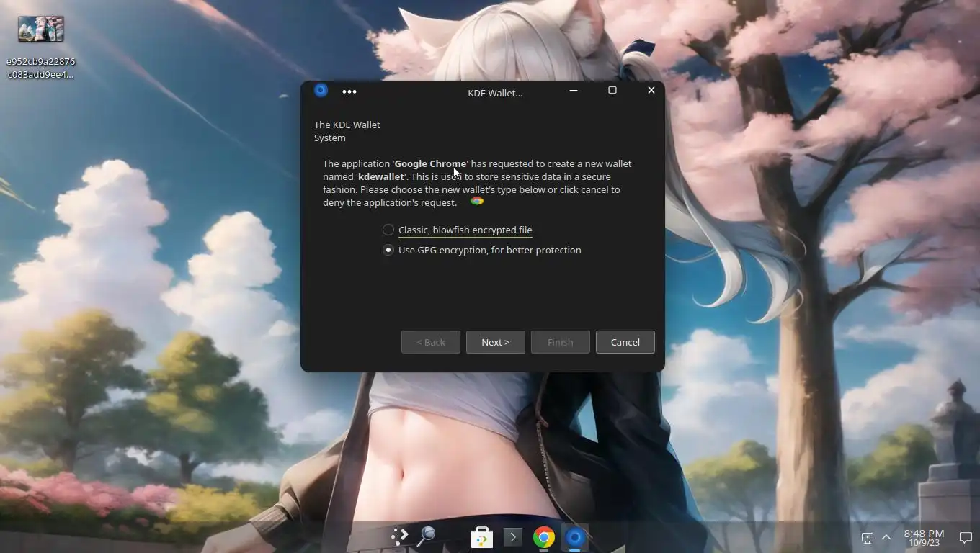Open the 8:48 PM clock calendar
This screenshot has height=553, width=980.
point(924,537)
